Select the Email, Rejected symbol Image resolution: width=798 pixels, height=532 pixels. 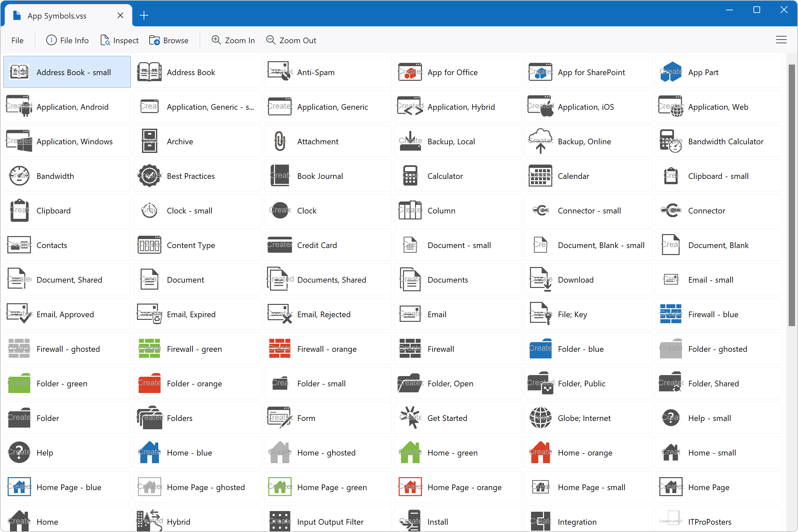(327, 314)
